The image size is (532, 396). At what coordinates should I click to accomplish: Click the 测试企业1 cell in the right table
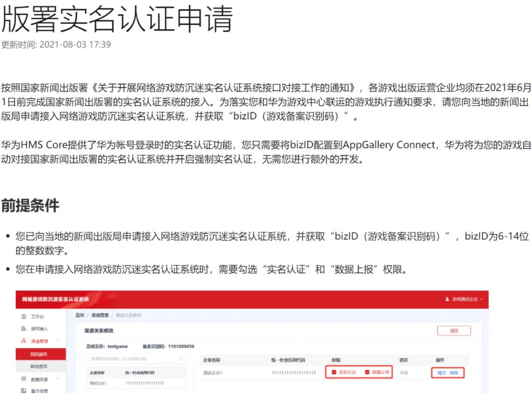coord(213,372)
